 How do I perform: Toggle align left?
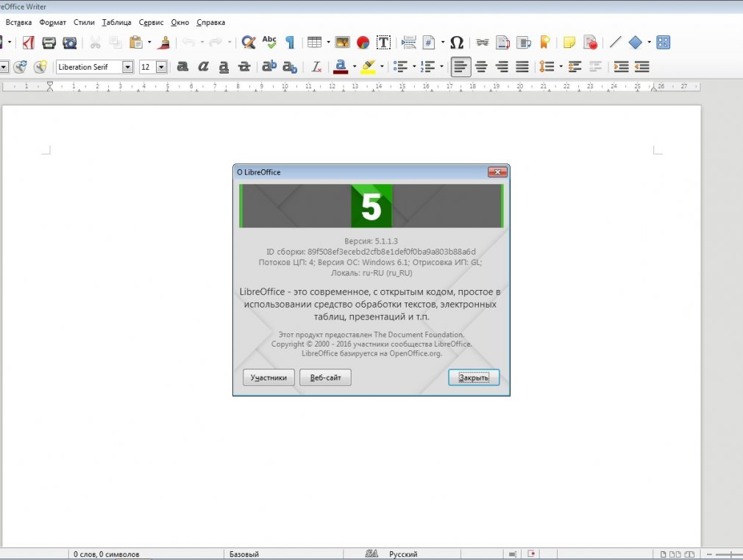461,67
